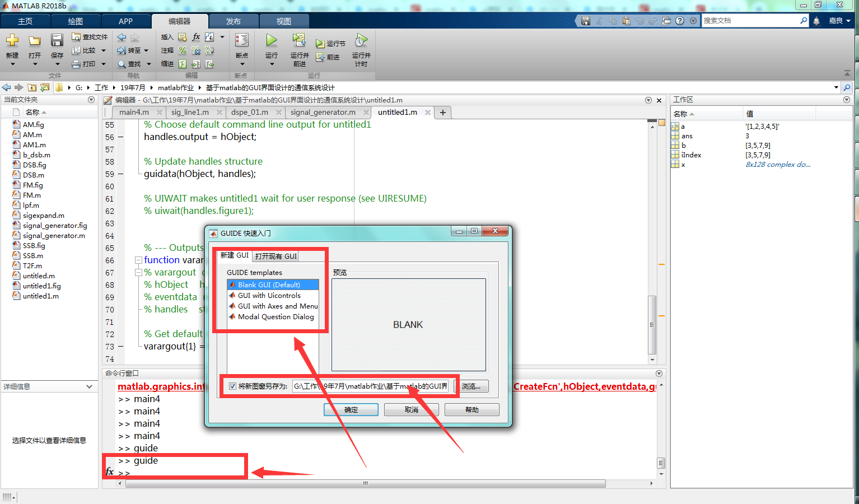859x504 pixels.
Task: Expand the 详细信息 panel chevron
Action: click(x=89, y=386)
